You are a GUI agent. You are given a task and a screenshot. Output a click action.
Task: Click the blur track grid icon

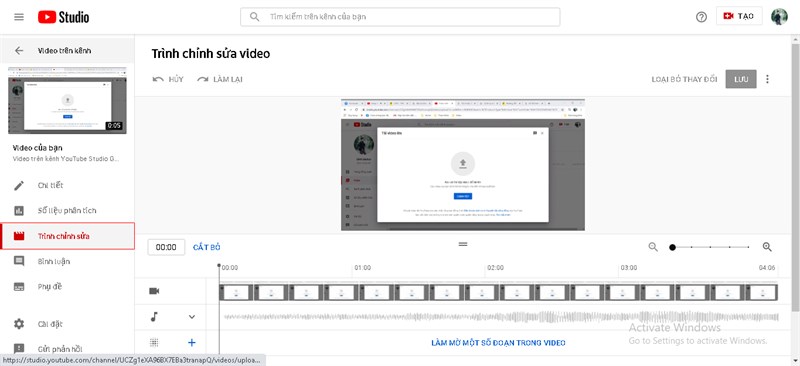(154, 343)
